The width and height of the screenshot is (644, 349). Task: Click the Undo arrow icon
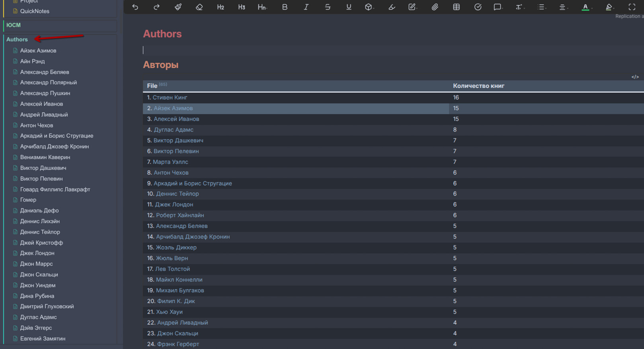tap(135, 7)
